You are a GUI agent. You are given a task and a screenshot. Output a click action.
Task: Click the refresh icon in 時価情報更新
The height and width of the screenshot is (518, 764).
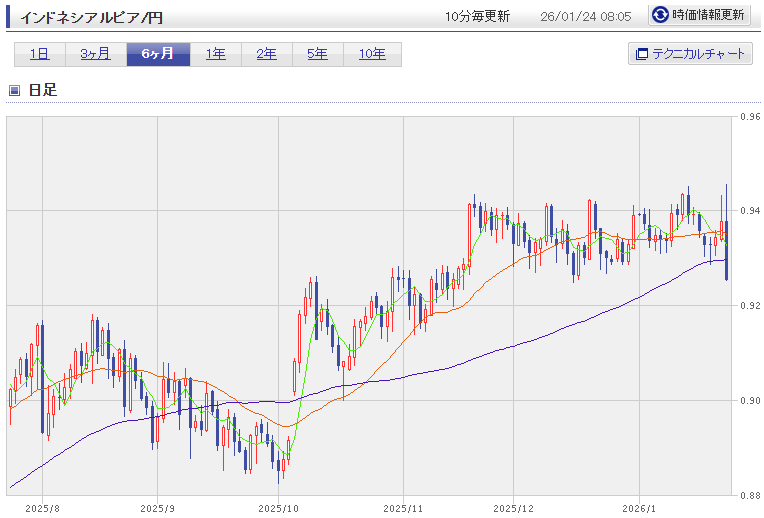click(x=661, y=15)
